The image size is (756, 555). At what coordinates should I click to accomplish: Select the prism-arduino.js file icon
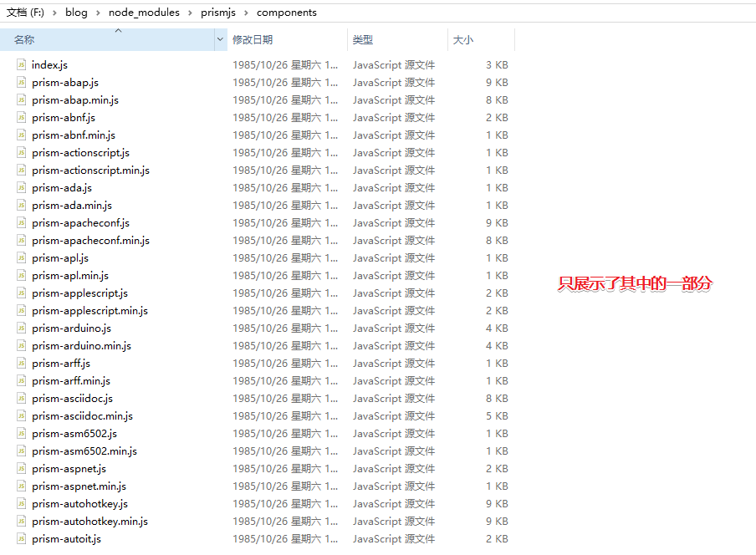click(x=21, y=328)
